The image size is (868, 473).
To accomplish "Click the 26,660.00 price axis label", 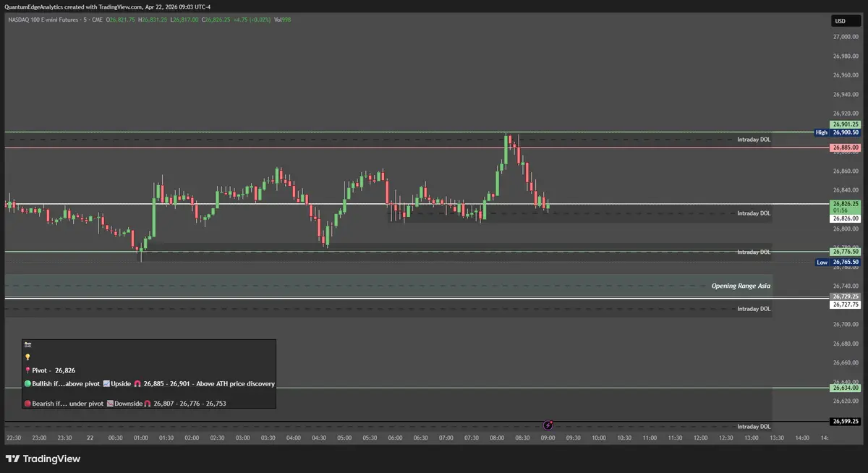I will [x=846, y=362].
